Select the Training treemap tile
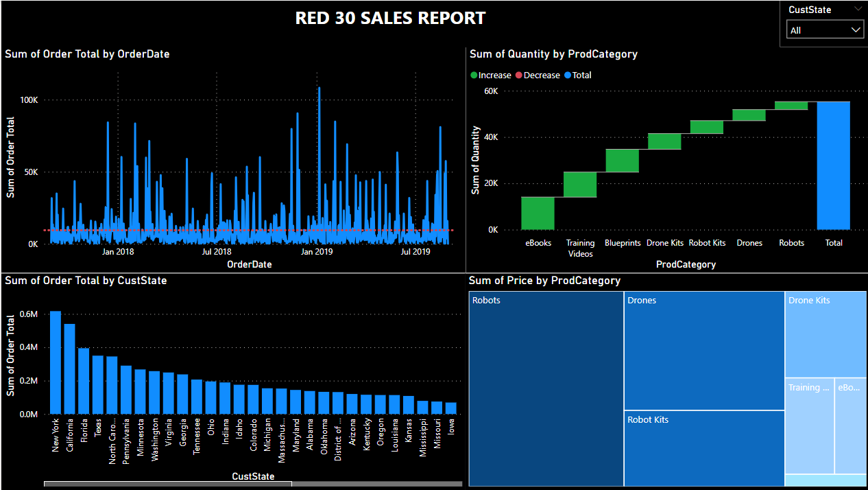868x490 pixels. 809,425
